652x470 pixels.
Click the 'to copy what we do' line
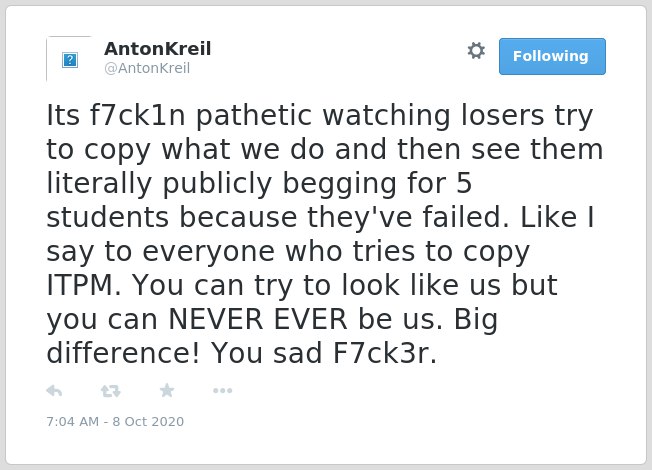point(185,149)
